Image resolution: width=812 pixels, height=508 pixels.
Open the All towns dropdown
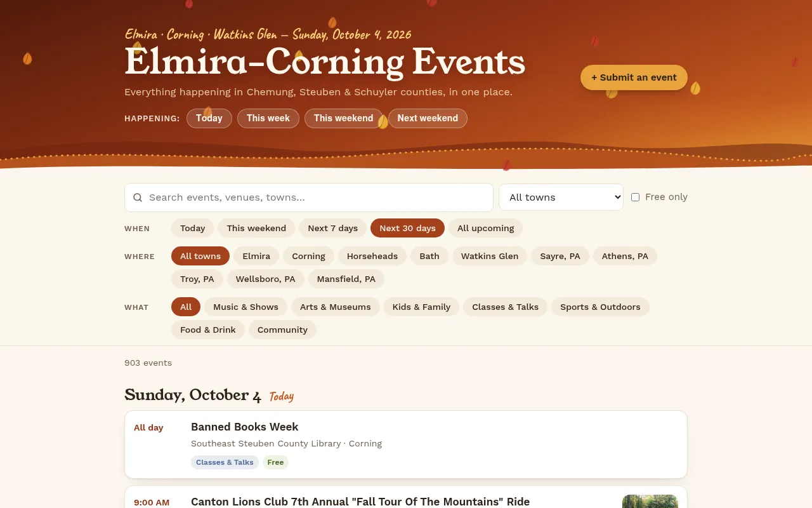[x=561, y=197]
